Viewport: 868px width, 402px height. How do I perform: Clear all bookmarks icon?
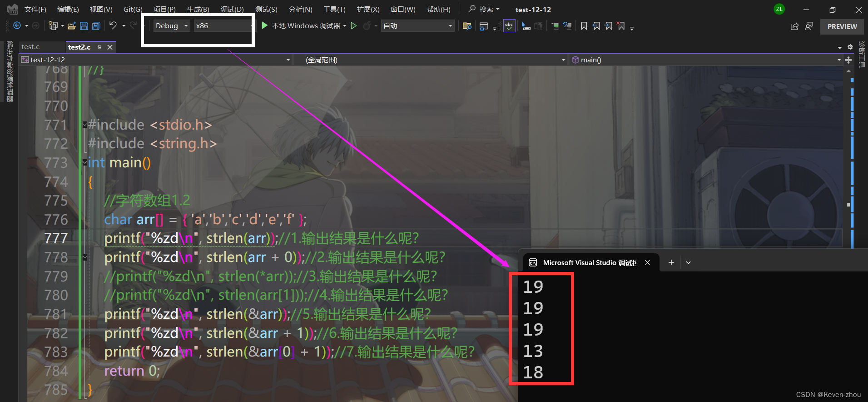(x=621, y=26)
